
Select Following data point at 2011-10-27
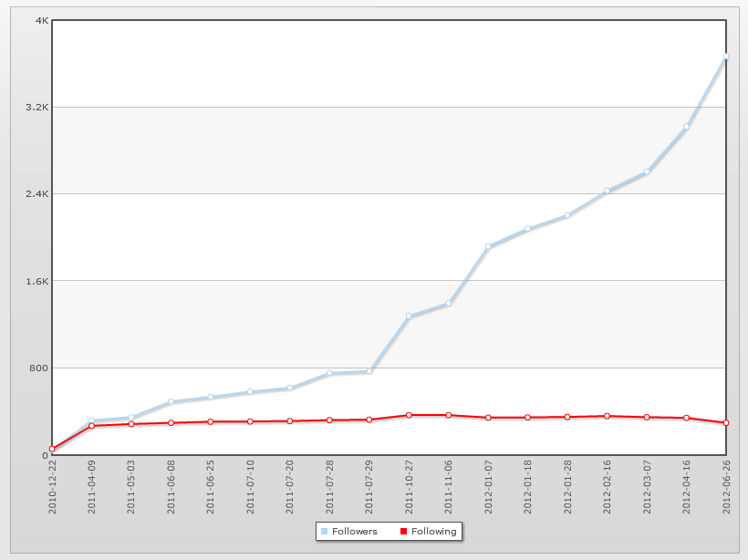pos(409,415)
